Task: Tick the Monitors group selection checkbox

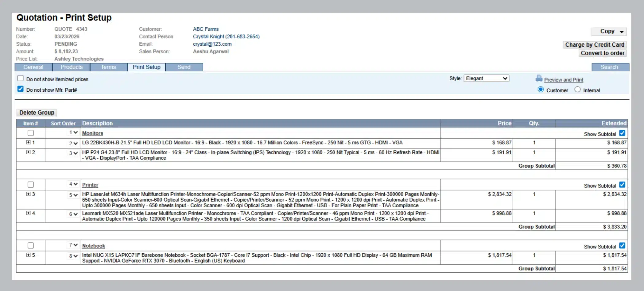Action: tap(31, 133)
